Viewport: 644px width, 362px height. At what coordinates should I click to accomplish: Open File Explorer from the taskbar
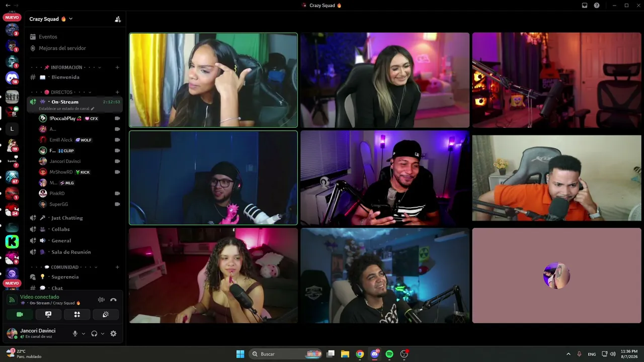pyautogui.click(x=345, y=354)
